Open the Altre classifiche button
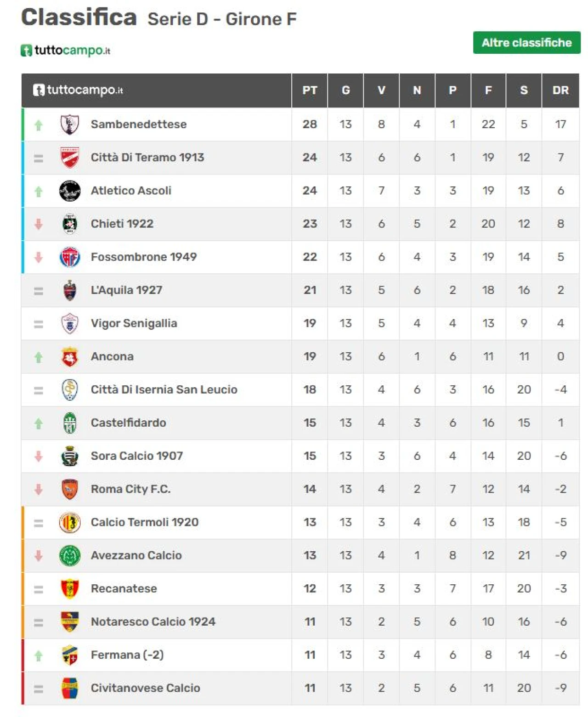This screenshot has width=588, height=717. tap(526, 43)
